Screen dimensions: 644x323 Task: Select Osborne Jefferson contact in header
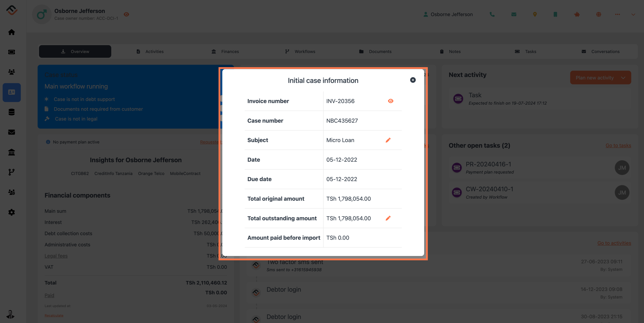tap(448, 14)
